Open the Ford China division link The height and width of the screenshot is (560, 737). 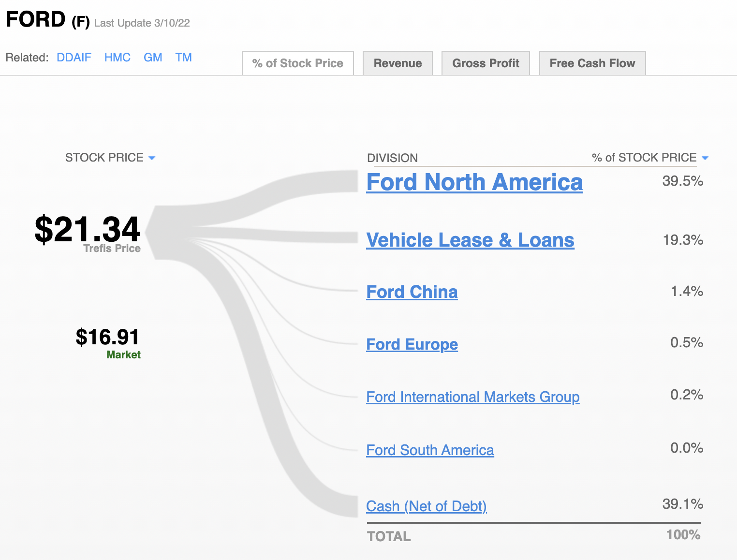click(x=412, y=292)
